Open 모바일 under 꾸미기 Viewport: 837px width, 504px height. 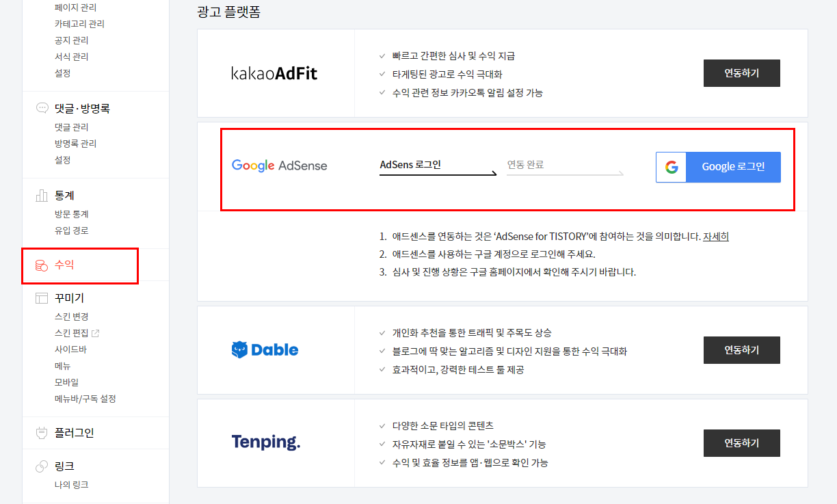(x=66, y=382)
